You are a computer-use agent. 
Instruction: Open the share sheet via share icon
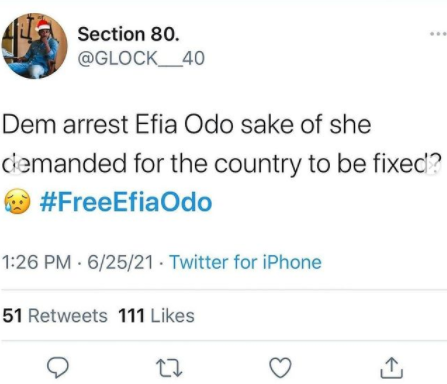tap(392, 368)
